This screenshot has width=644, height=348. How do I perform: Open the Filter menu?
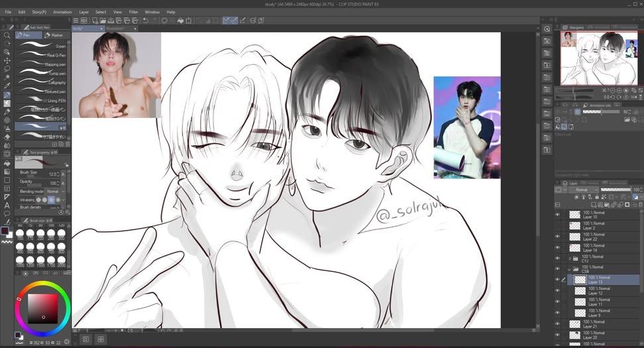point(133,12)
